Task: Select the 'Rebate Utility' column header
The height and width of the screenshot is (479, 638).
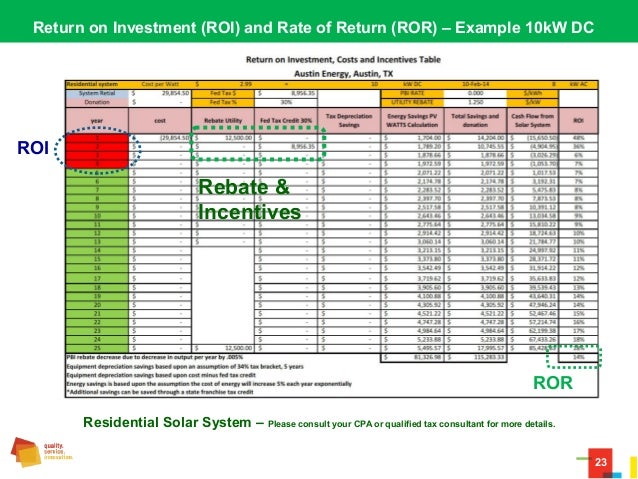Action: click(x=223, y=120)
